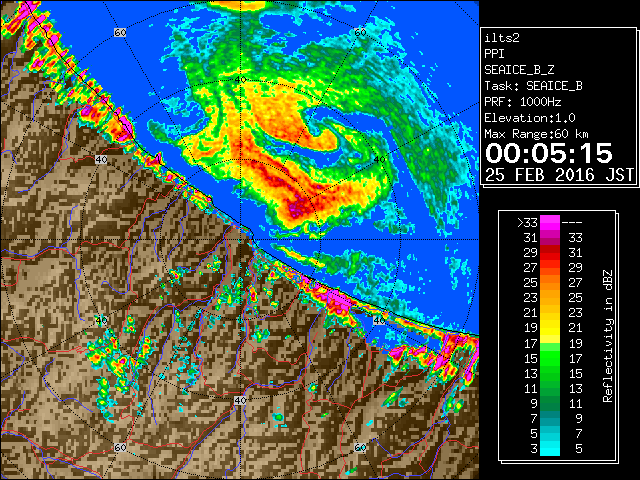
Task: Click the 40 km ring label north of radar
Action: coord(240,80)
